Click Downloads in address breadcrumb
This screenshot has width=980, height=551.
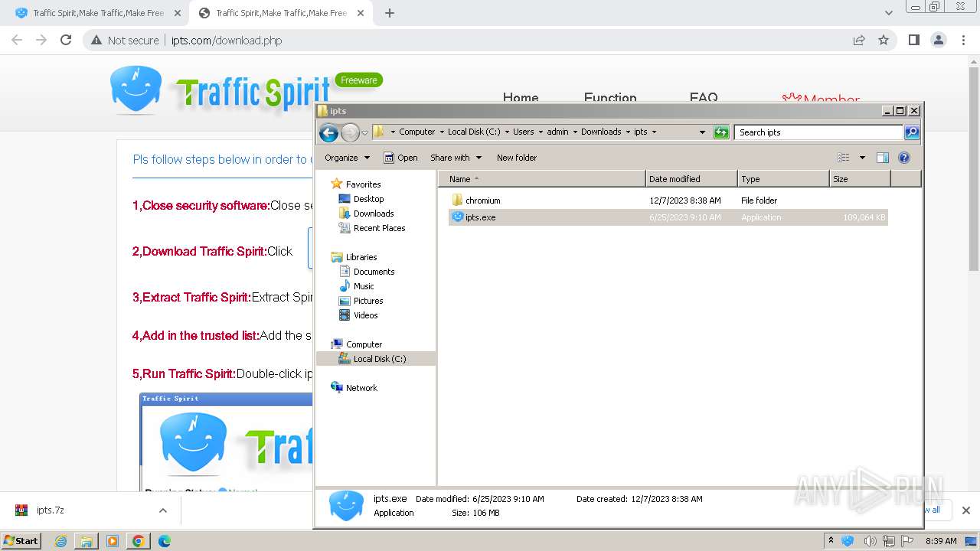pos(601,132)
